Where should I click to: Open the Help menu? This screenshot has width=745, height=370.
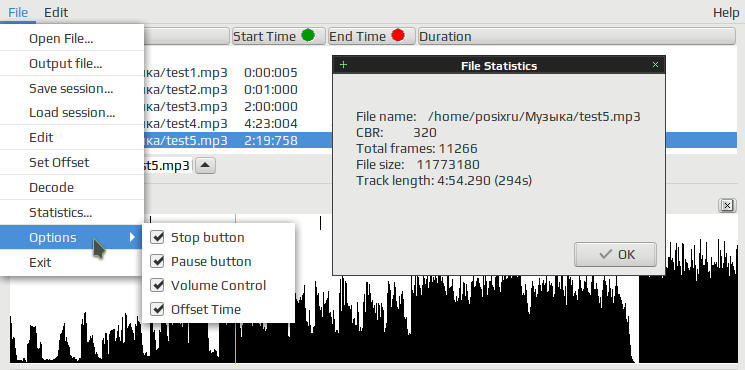(726, 13)
